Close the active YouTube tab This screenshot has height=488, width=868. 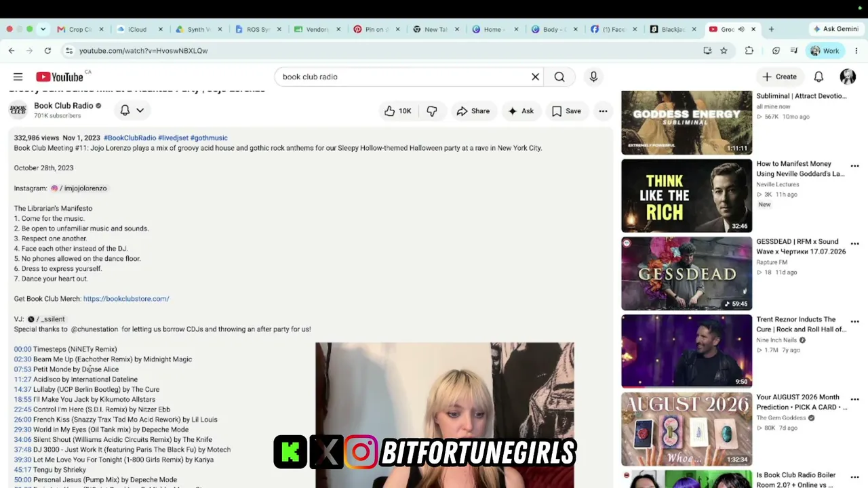[x=753, y=29]
